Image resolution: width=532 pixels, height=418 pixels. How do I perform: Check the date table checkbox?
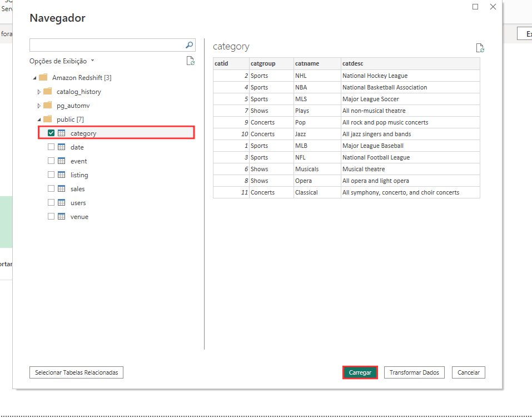(x=51, y=147)
